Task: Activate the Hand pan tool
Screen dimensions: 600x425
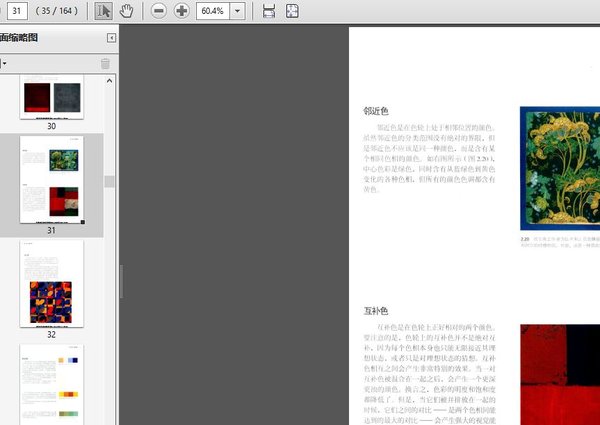Action: (x=126, y=11)
